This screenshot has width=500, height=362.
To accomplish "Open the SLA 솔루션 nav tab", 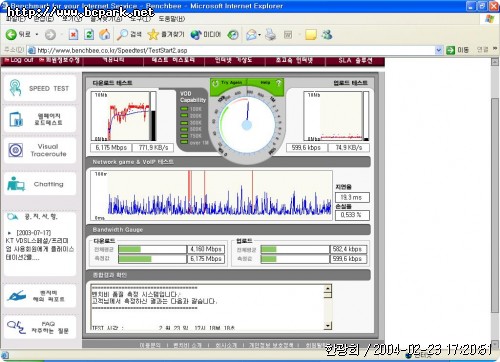I will 355,60.
